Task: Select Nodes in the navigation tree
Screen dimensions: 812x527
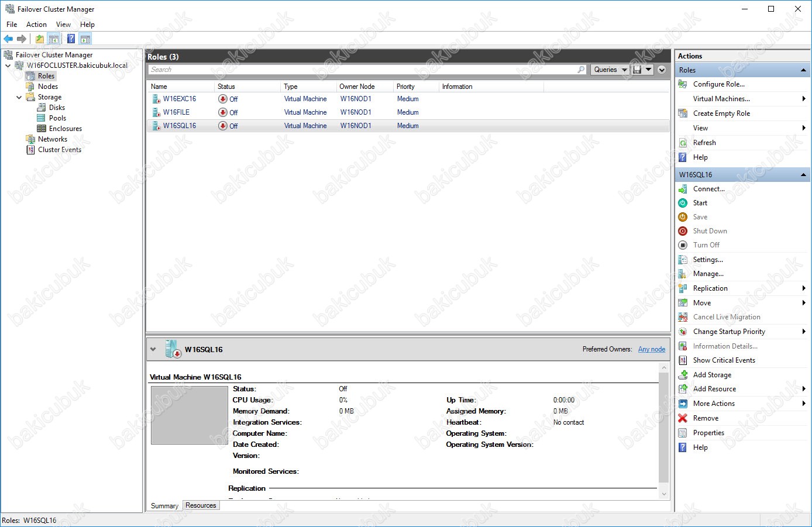Action: point(48,87)
